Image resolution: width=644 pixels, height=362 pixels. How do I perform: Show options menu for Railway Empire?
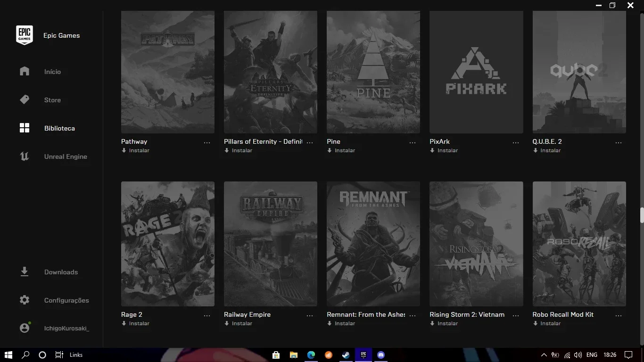pos(310,315)
